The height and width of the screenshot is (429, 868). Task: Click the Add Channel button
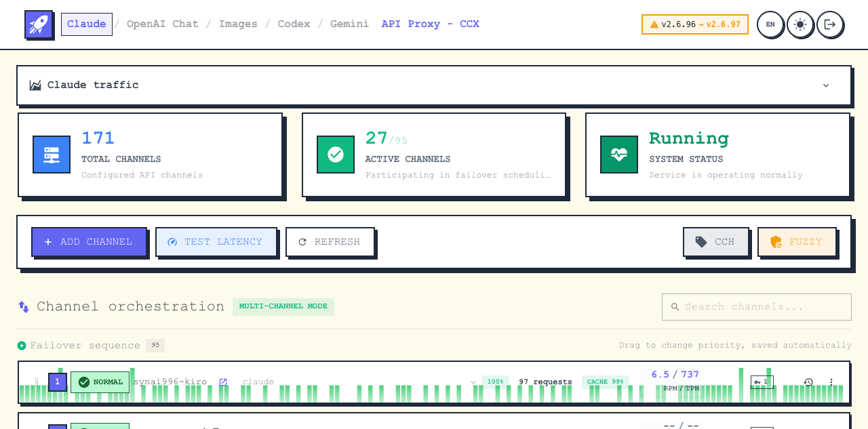pyautogui.click(x=89, y=242)
